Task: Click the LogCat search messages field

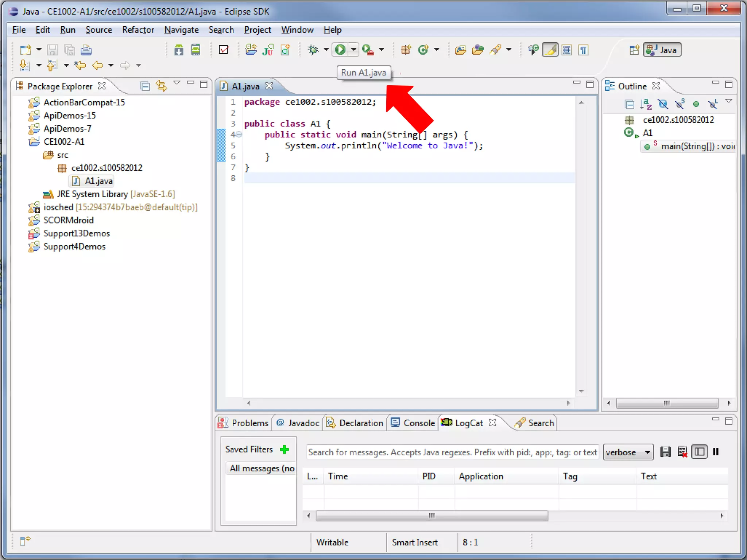Action: coord(453,452)
